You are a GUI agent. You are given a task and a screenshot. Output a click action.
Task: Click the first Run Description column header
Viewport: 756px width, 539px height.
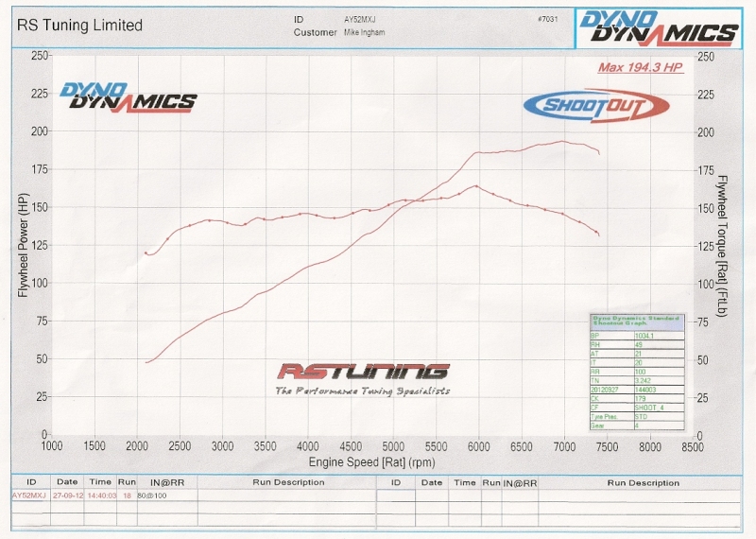coord(288,482)
